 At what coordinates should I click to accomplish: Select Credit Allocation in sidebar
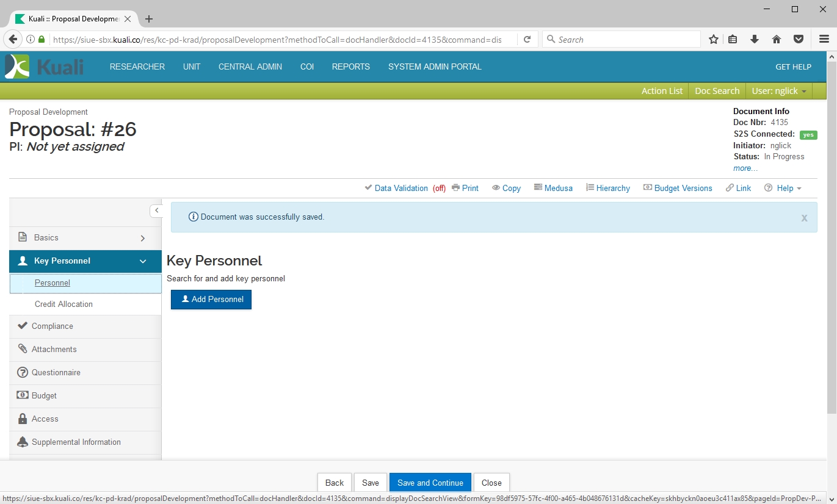pos(63,304)
